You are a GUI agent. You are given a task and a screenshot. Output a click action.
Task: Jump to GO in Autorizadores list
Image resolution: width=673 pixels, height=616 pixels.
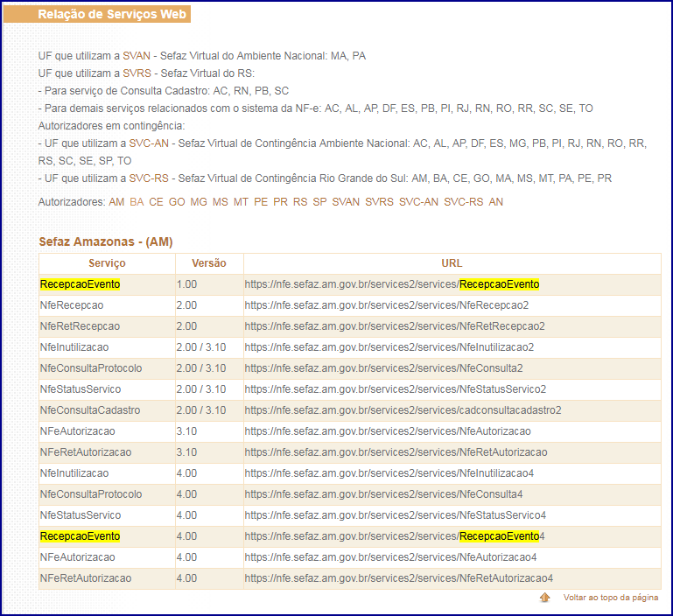point(177,202)
